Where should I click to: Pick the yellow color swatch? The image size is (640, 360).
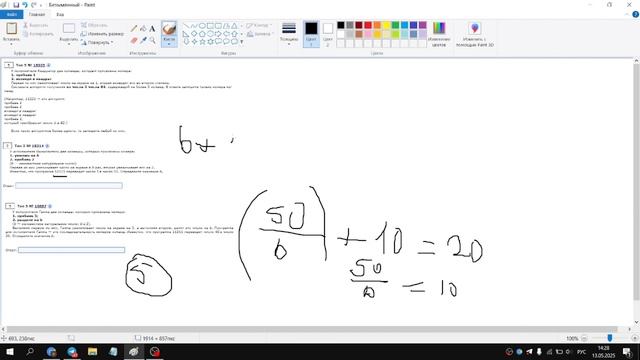point(386,25)
